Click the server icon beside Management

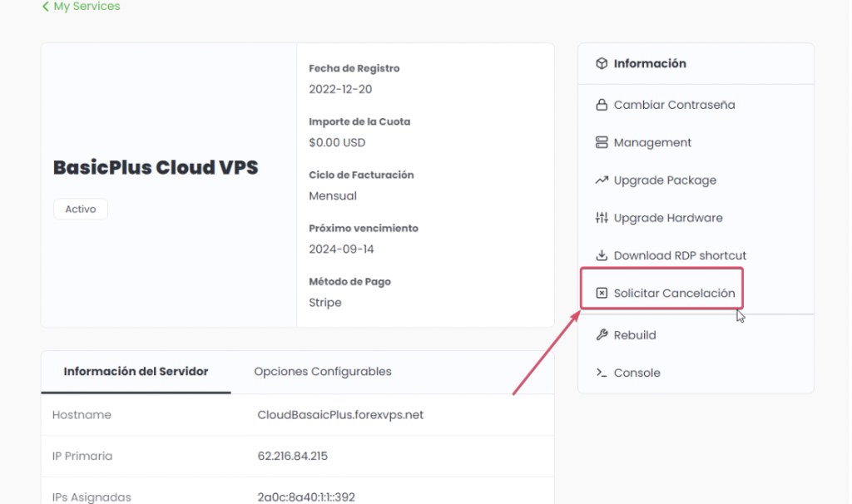click(x=602, y=143)
